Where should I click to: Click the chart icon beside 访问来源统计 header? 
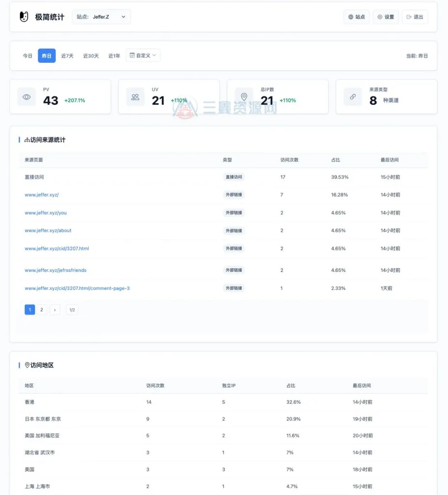click(x=27, y=140)
